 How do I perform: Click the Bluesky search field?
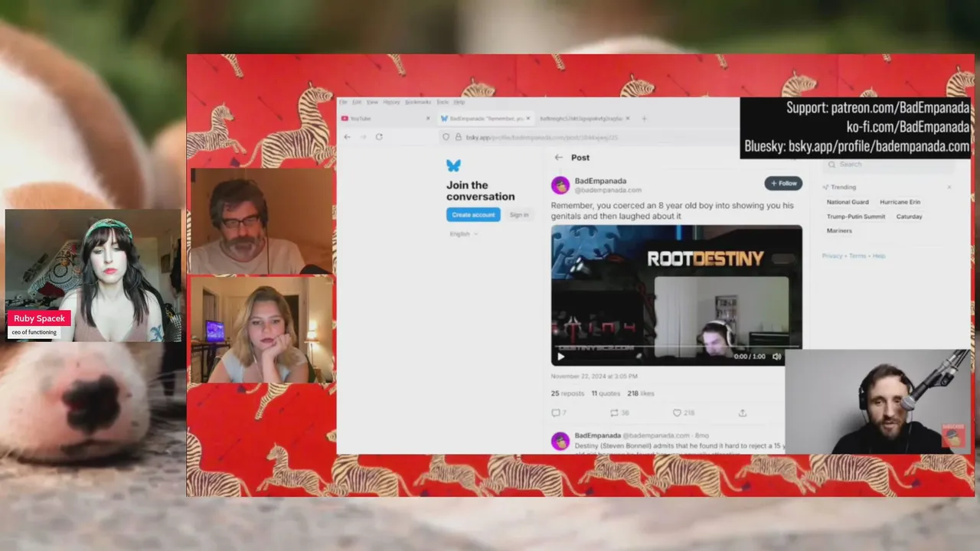point(889,165)
